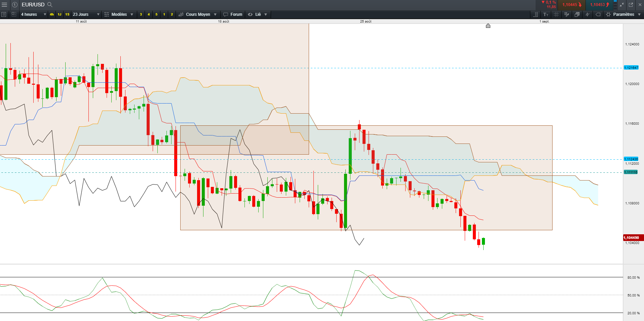Viewport: 644px width, 321px height.
Task: Expand the 23 Jours period dropdown
Action: click(x=86, y=14)
